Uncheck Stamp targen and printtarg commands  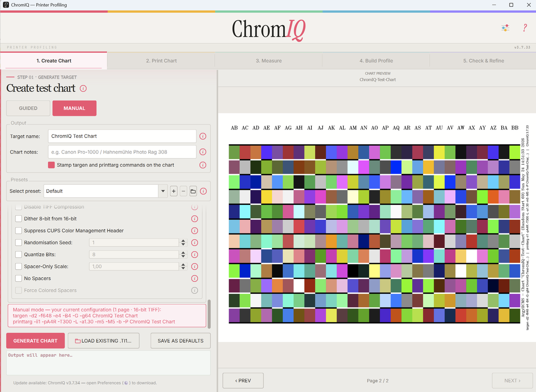(x=51, y=165)
